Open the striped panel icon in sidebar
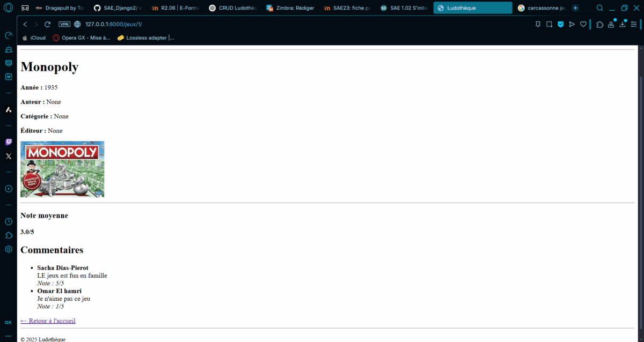 pos(9,63)
